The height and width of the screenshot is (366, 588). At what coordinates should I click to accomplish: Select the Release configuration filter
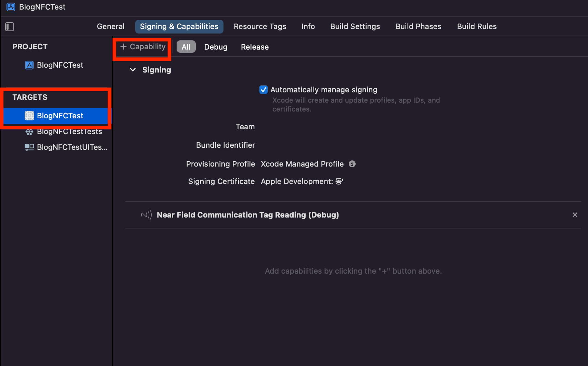click(x=255, y=47)
